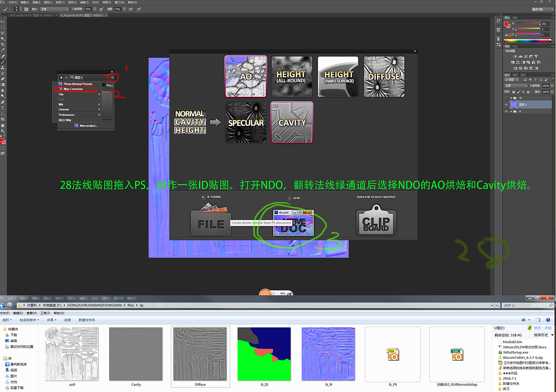Viewport: 556px width, 392px height.
Task: Add a Hue/Saturation adjustment
Action: tap(512, 62)
